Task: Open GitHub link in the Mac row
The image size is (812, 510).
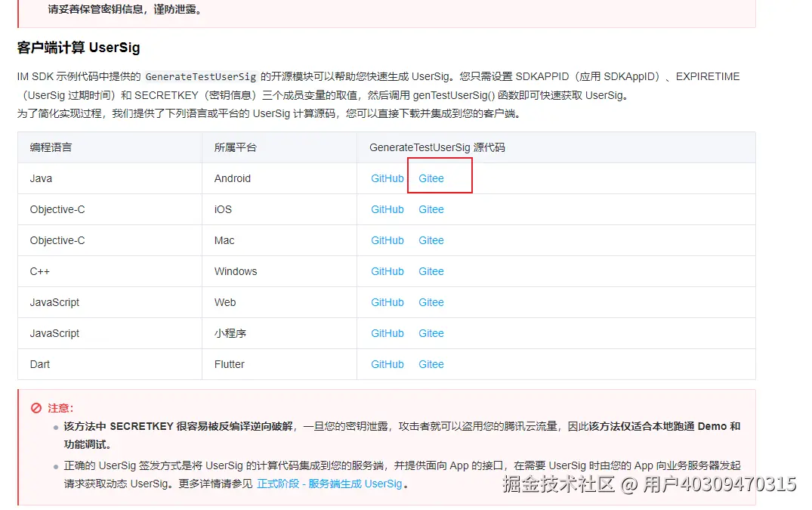Action: [387, 241]
